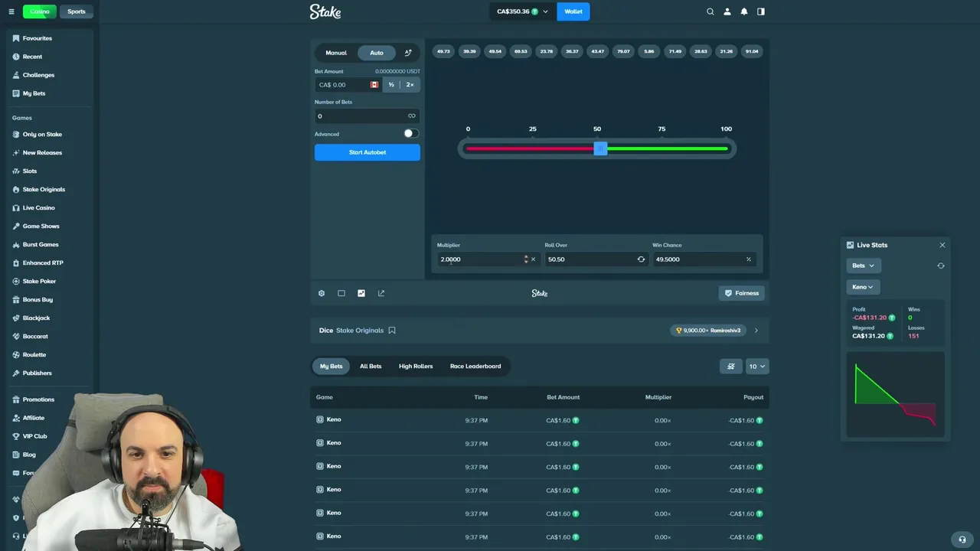Reset live stats with refresh icon
This screenshot has width=980, height=551.
tap(941, 266)
